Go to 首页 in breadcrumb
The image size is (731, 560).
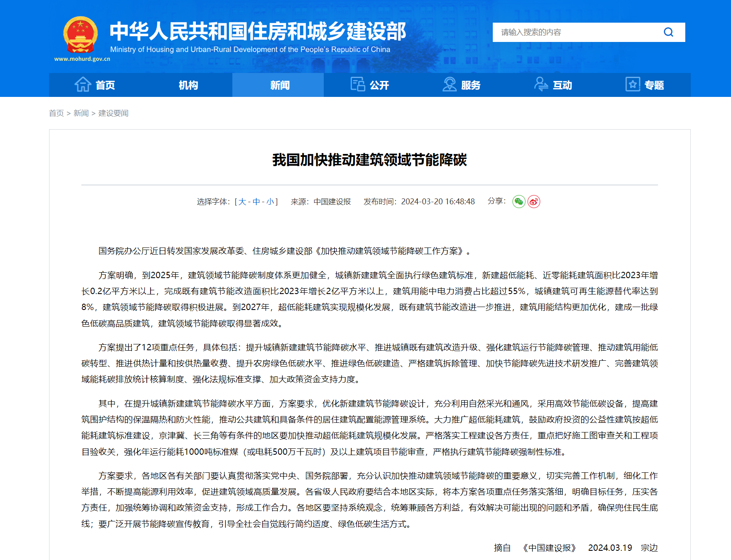[56, 113]
